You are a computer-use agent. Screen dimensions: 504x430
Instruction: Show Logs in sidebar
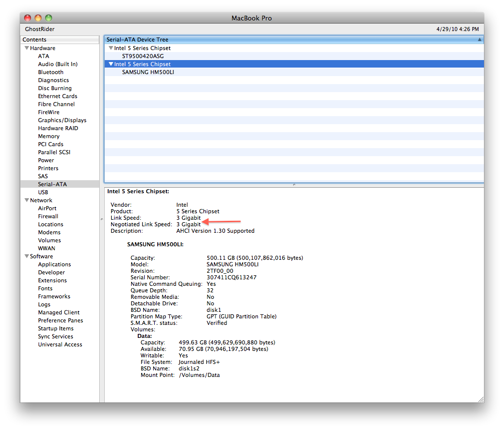coord(44,304)
